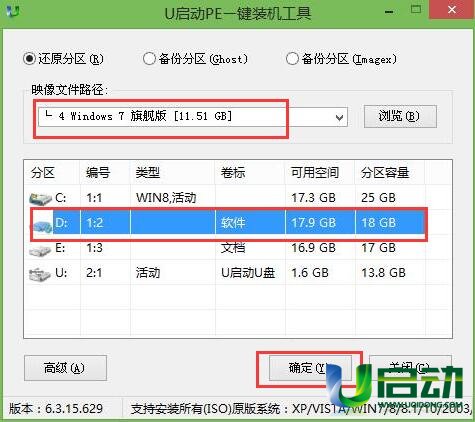Click the D: drive icon in highlighted row
This screenshot has width=475, height=422.
41,224
